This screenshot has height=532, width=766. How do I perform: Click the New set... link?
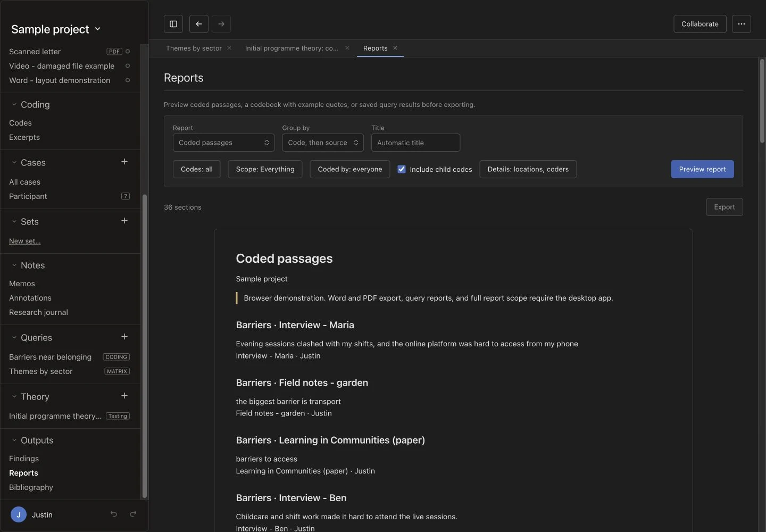pos(25,241)
